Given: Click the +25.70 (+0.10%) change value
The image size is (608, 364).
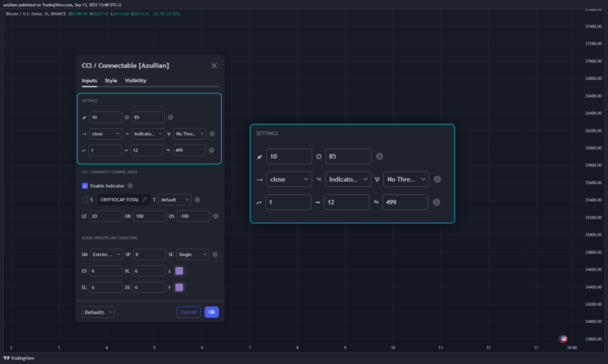Looking at the screenshot, I should click(166, 14).
